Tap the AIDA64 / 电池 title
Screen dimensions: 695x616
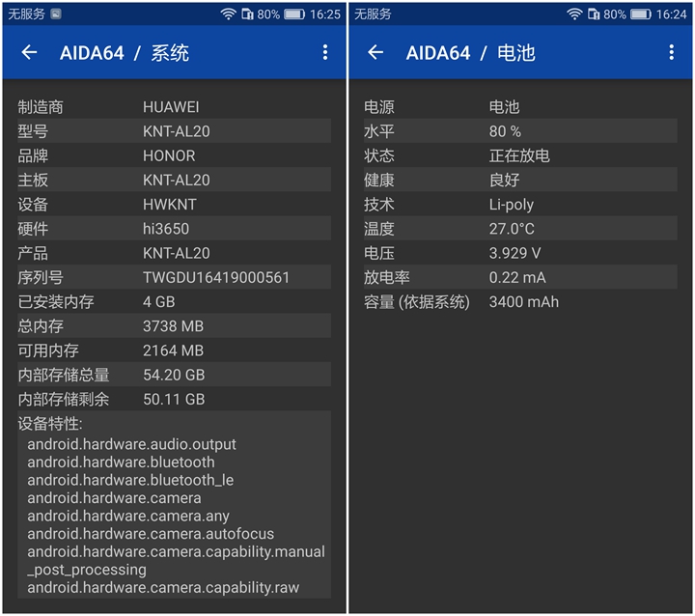471,53
